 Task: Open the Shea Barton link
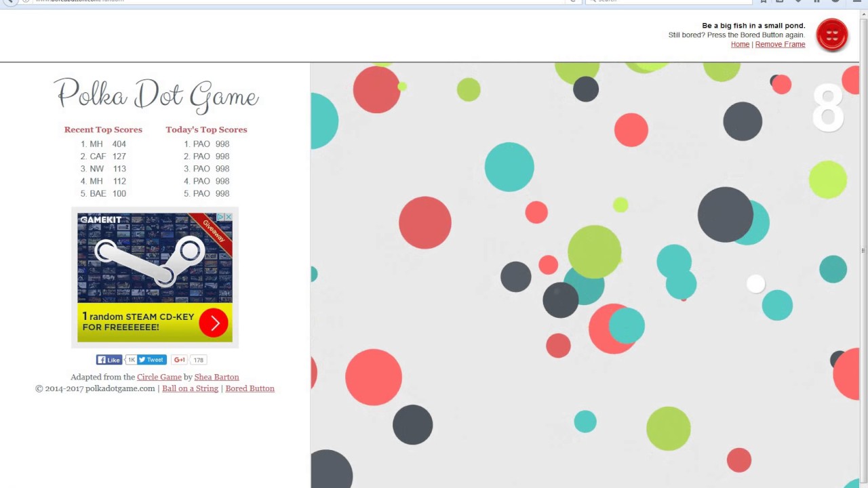pyautogui.click(x=216, y=377)
